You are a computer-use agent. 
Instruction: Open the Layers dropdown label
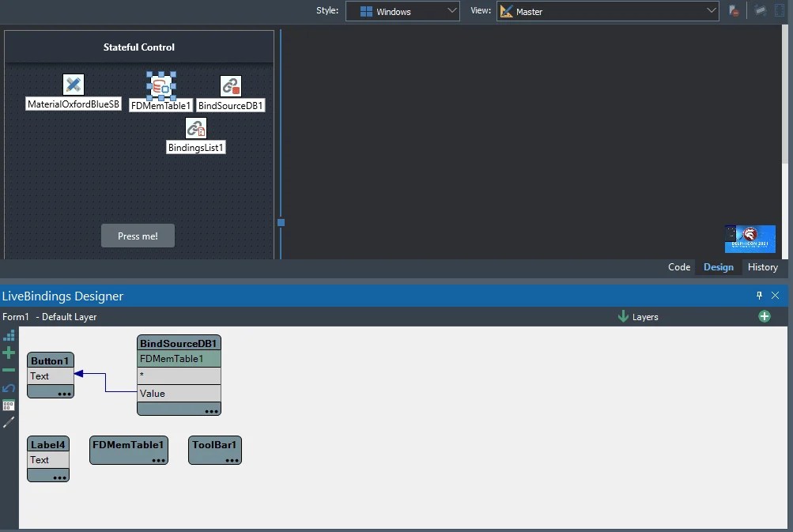(x=645, y=317)
